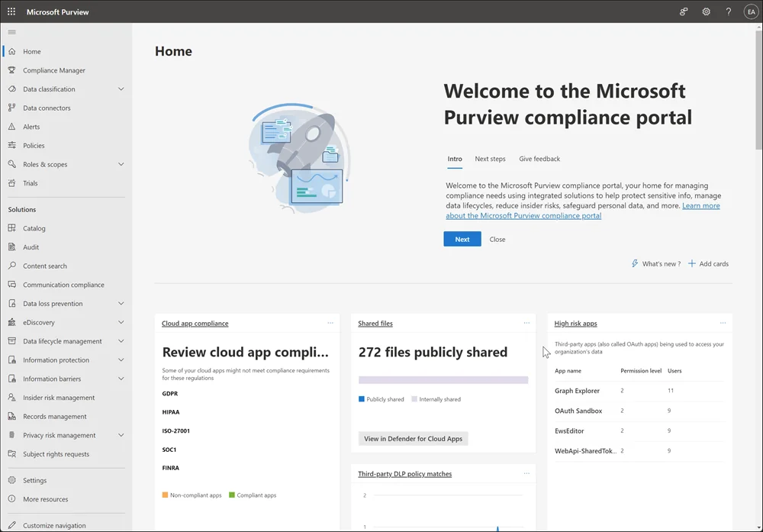
Task: Click the Graph Explorer app row
Action: tap(639, 391)
